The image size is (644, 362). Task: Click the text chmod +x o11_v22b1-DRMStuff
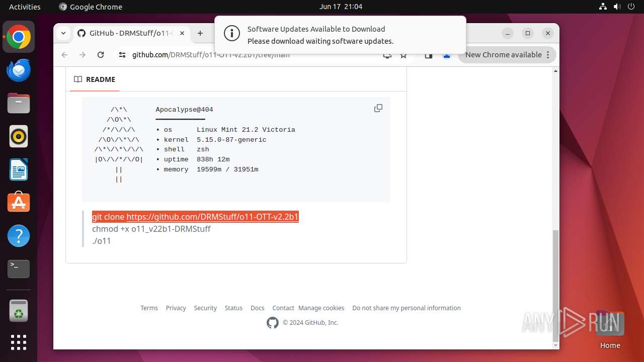151,229
